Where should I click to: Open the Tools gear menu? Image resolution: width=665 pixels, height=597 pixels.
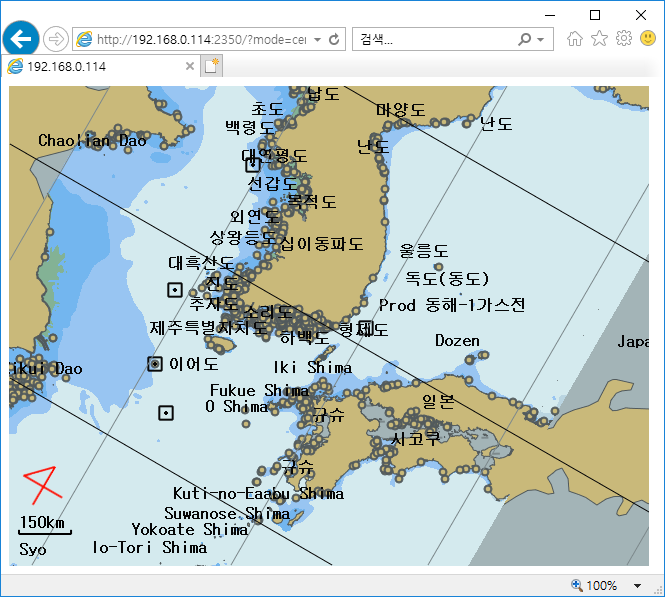(623, 39)
